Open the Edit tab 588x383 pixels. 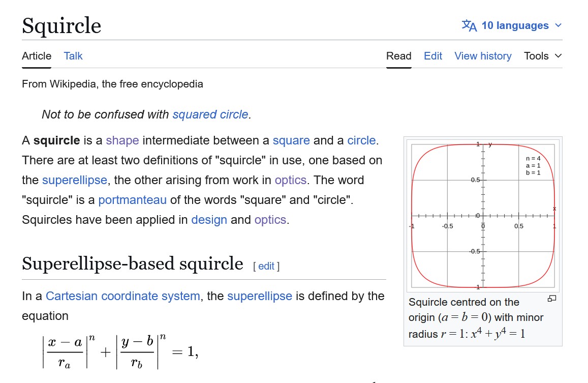tap(433, 56)
